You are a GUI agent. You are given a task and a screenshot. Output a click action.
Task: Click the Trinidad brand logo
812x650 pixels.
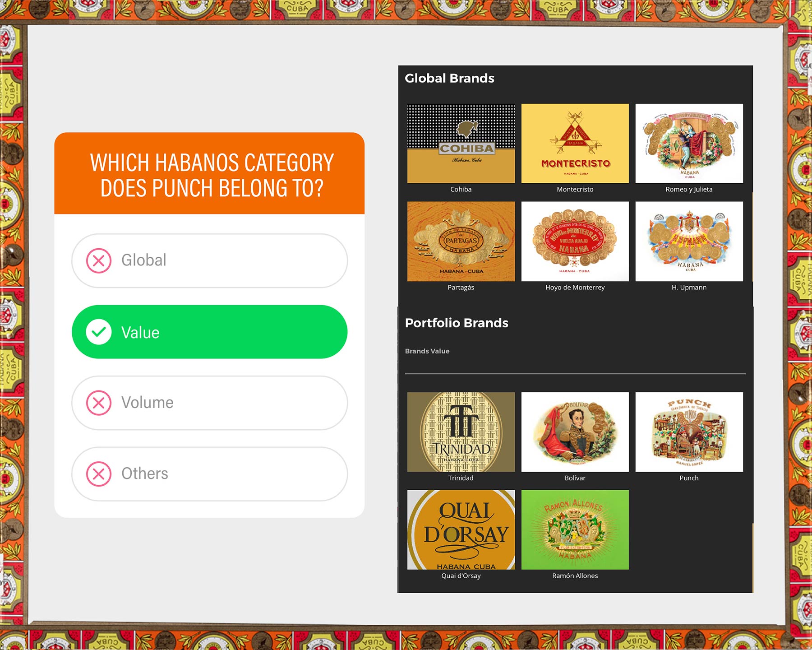click(461, 432)
